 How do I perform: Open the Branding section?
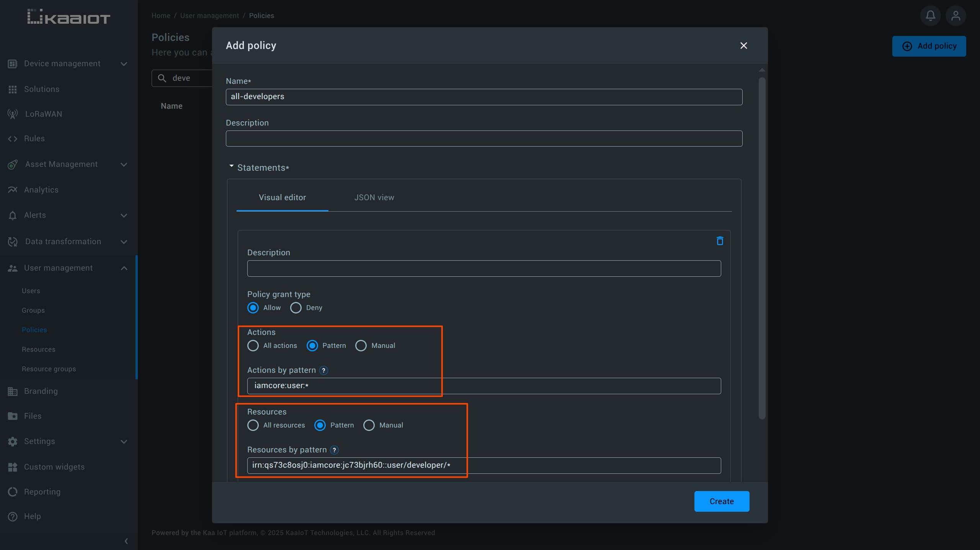(40, 391)
